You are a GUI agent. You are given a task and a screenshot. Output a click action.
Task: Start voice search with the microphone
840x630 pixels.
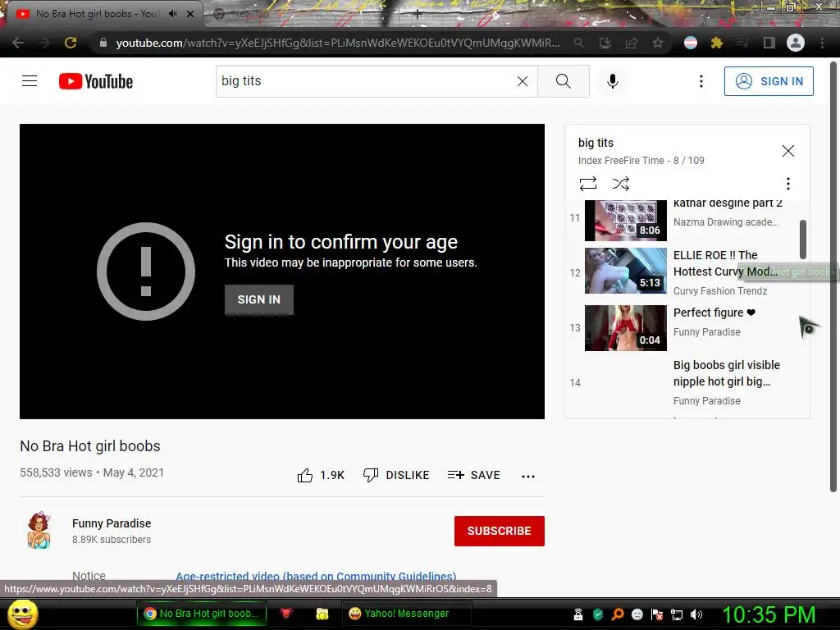pos(613,81)
